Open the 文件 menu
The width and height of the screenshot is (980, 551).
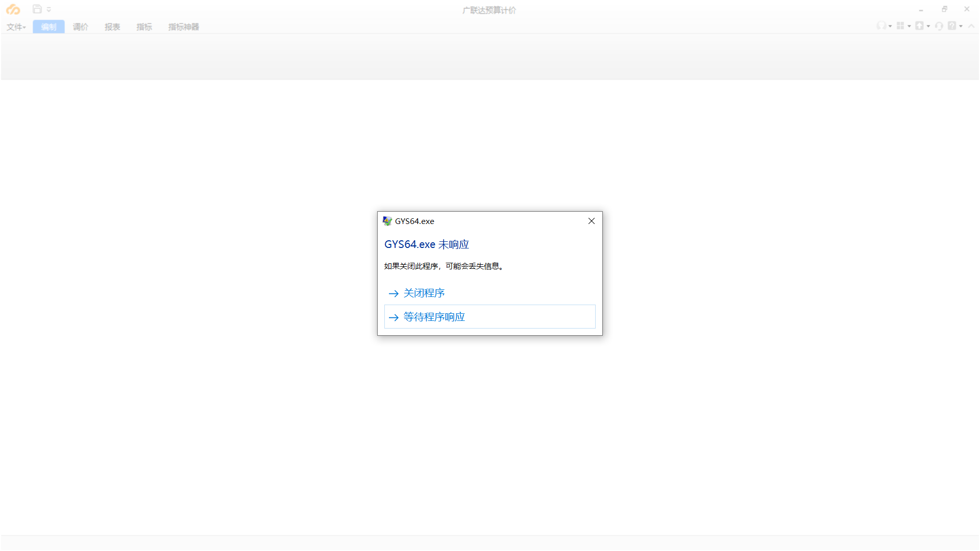(x=16, y=27)
